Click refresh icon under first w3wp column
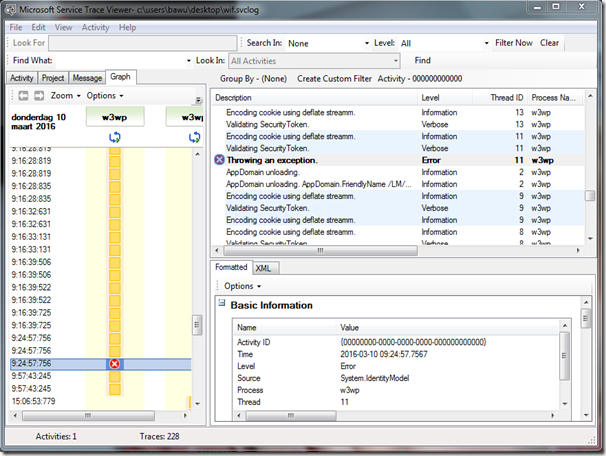Screen dimensions: 606x456 [115, 137]
